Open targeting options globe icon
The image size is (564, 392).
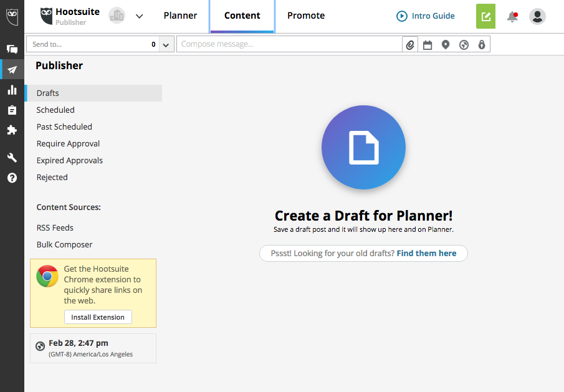pyautogui.click(x=464, y=45)
